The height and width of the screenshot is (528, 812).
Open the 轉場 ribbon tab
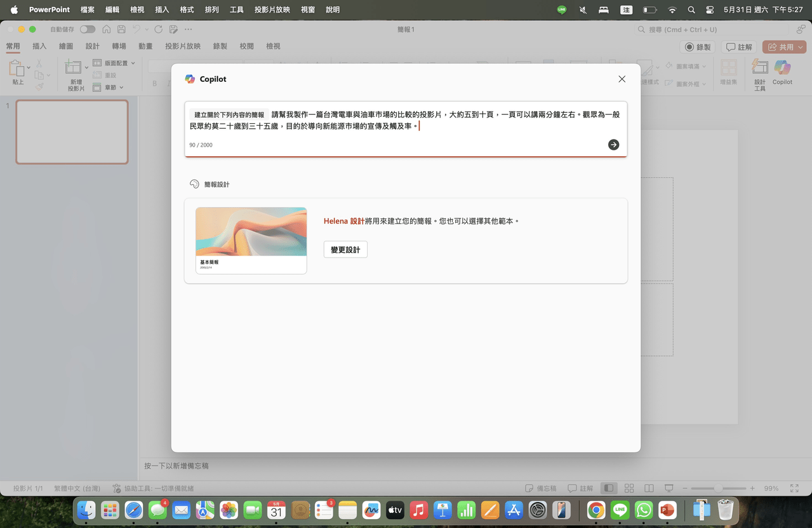point(119,46)
